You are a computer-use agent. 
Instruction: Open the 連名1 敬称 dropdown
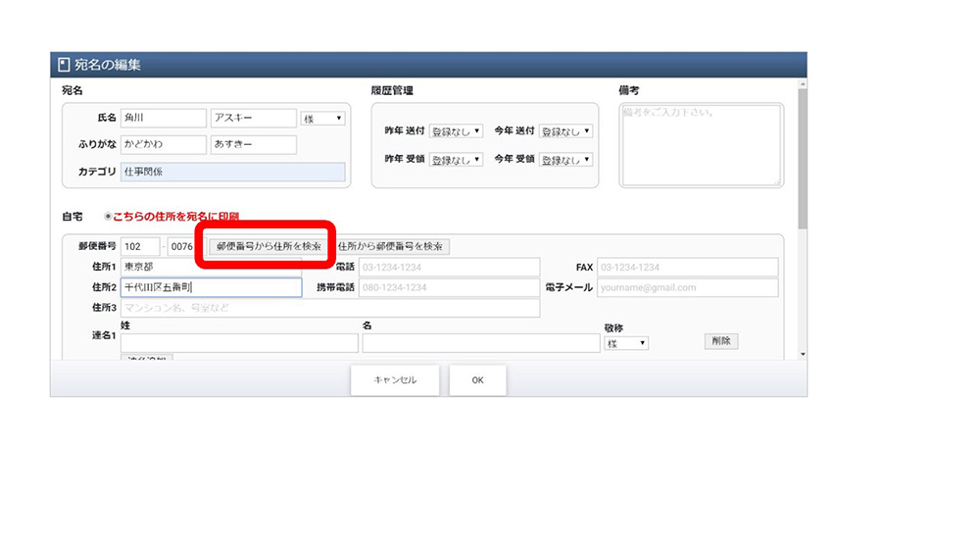click(626, 344)
